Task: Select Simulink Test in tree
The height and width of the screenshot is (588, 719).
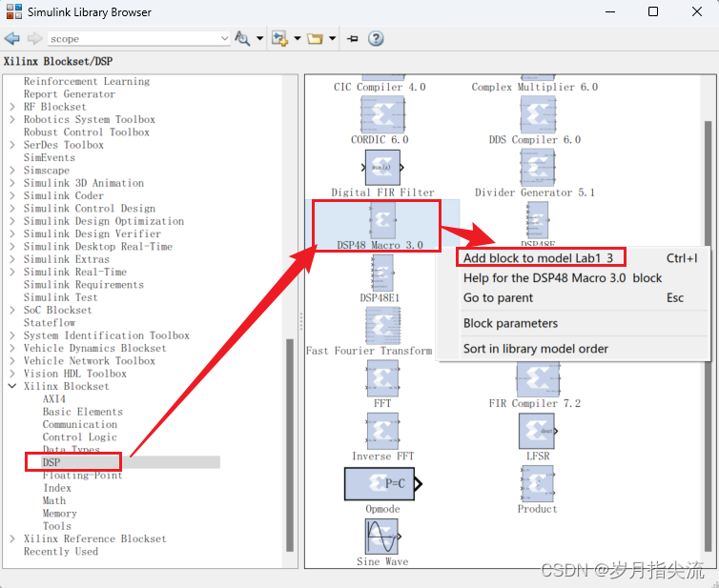Action: click(x=60, y=297)
